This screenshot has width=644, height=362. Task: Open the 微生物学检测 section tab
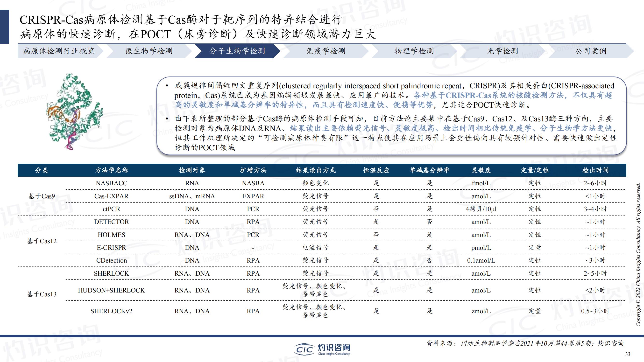(149, 51)
